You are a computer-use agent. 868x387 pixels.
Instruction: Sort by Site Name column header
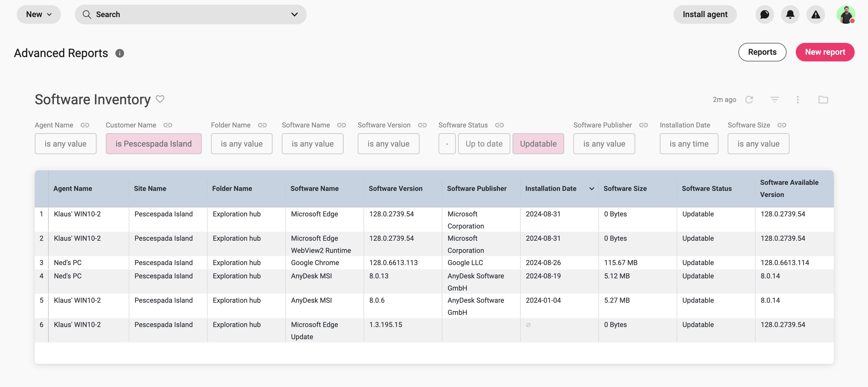tap(150, 189)
